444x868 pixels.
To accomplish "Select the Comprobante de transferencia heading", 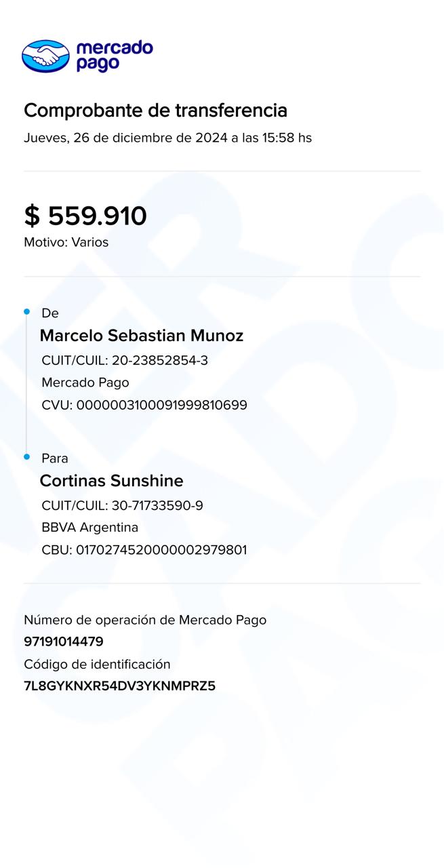I will [155, 111].
